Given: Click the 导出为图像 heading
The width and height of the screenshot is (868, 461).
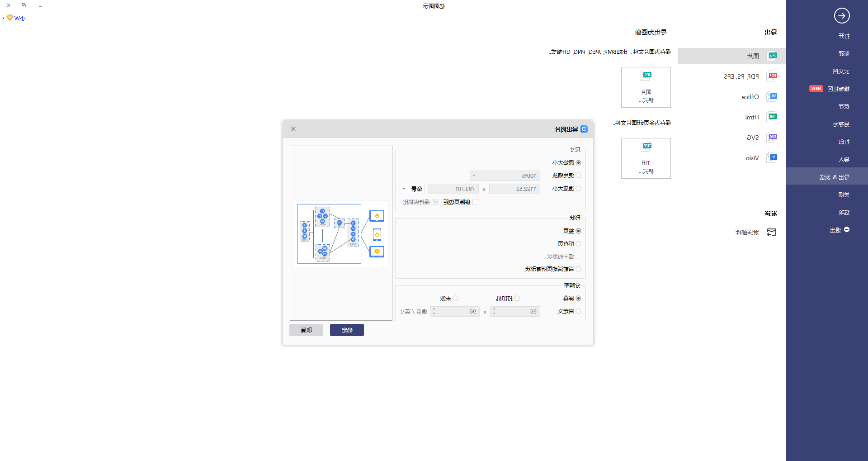Looking at the screenshot, I should tap(651, 32).
